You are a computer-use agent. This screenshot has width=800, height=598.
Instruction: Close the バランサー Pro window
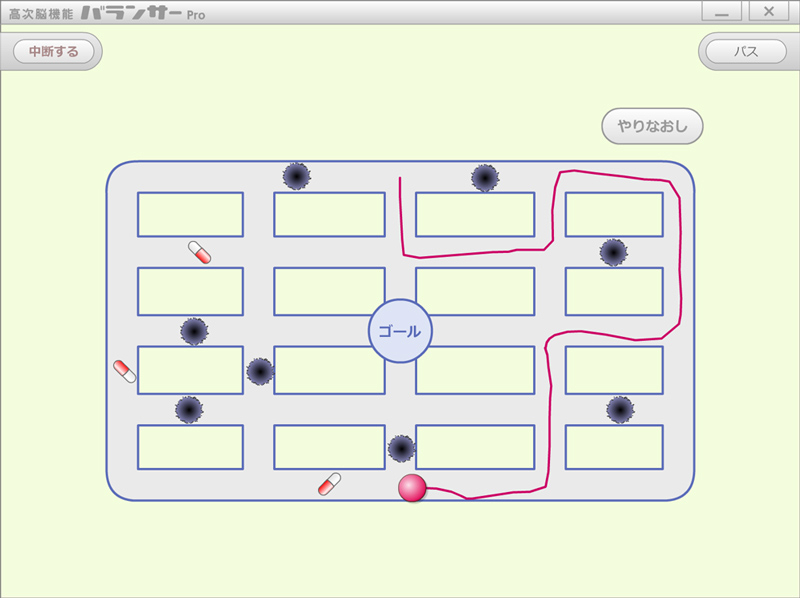click(x=768, y=11)
